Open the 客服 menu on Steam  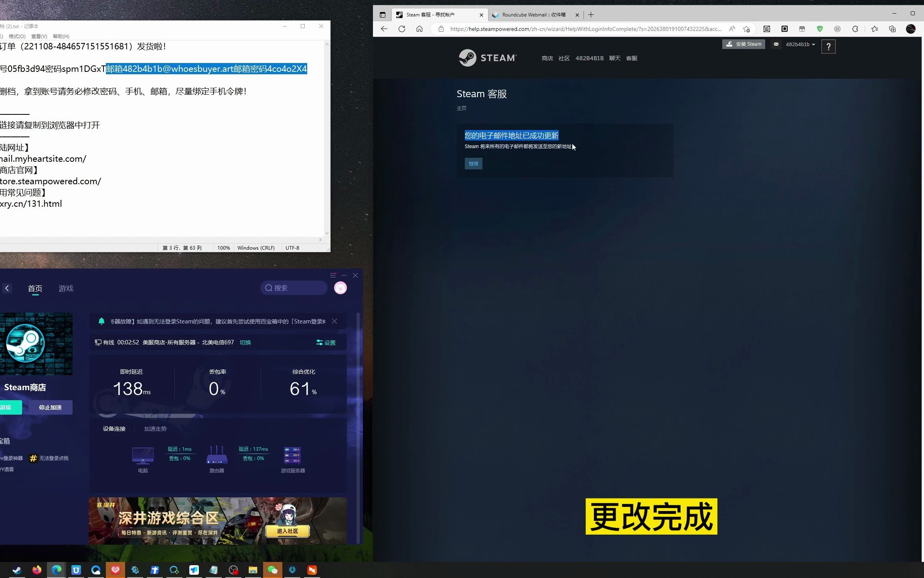632,58
